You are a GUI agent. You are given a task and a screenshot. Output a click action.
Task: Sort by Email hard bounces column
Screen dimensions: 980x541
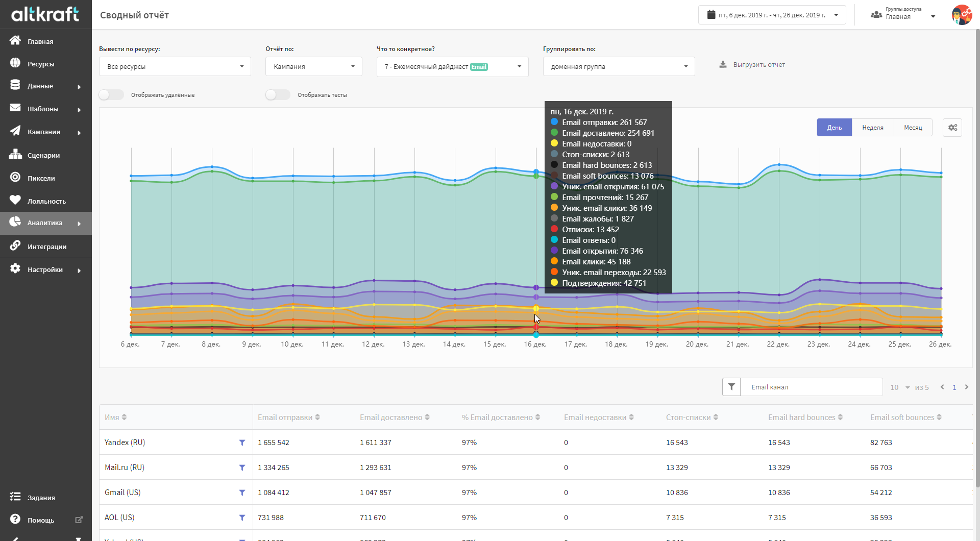pos(805,417)
